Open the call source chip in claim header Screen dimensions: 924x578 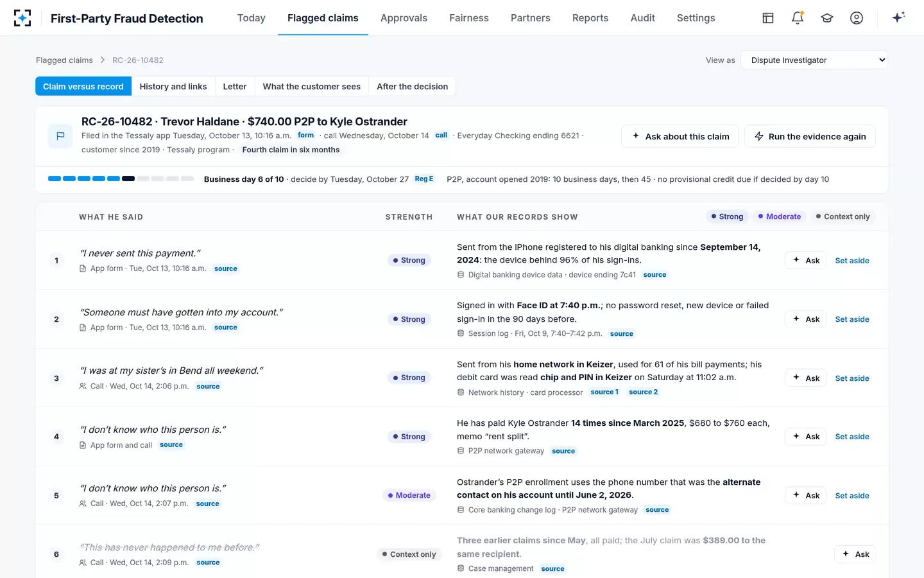[441, 136]
